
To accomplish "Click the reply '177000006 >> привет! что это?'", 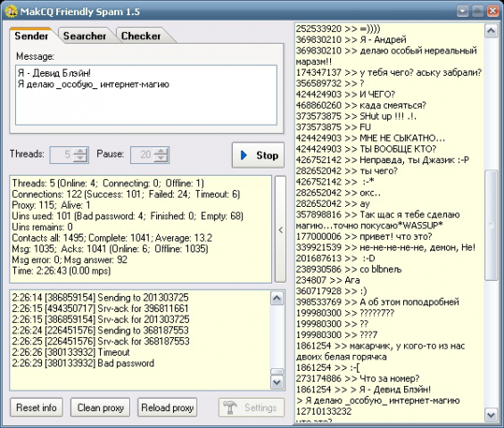I will pyautogui.click(x=364, y=236).
